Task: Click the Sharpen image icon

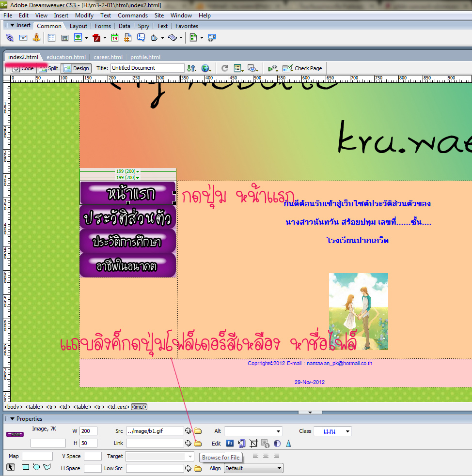Action: [x=288, y=444]
